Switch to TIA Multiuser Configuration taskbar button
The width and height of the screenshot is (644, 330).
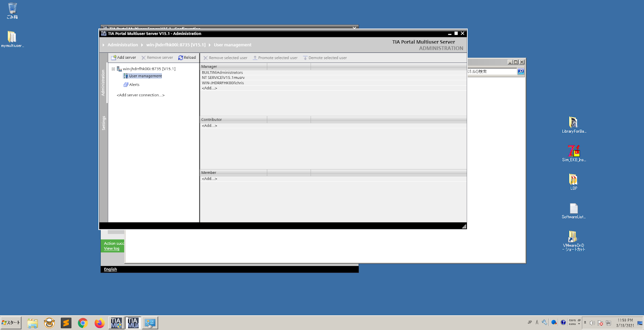click(116, 323)
